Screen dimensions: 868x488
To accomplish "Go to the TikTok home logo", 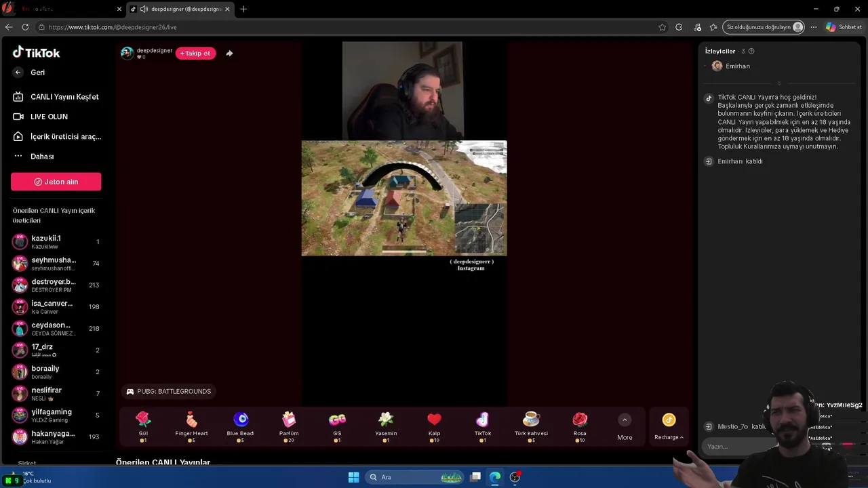I will click(36, 52).
